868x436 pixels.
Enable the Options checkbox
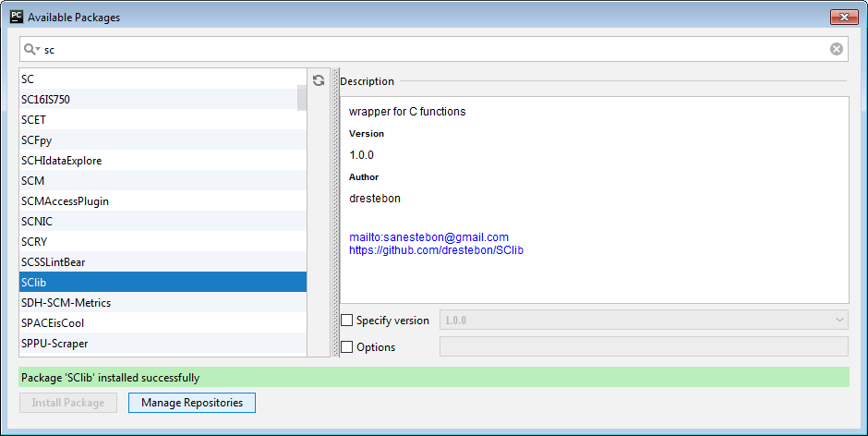pos(346,346)
